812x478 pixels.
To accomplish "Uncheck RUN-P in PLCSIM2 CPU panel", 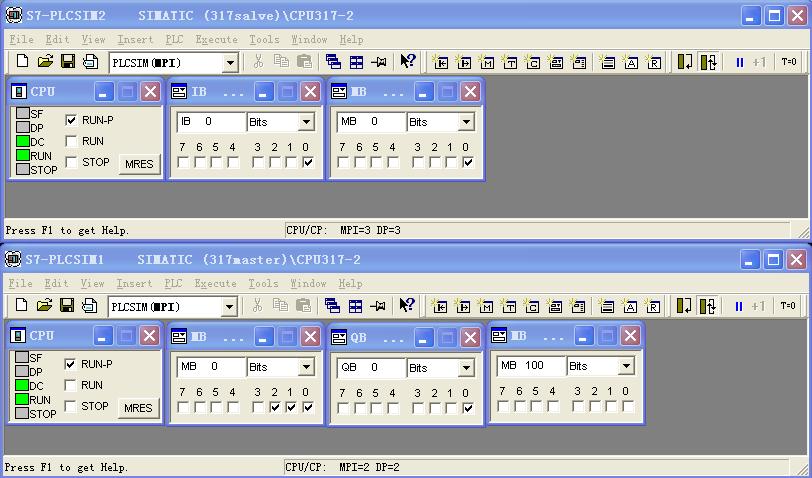I will [x=71, y=120].
